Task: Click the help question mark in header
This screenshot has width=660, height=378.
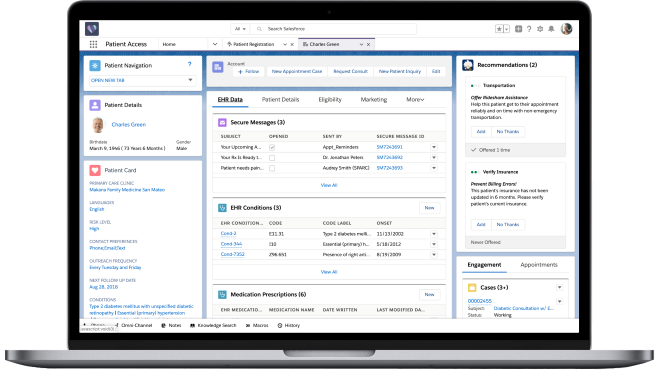Action: point(529,29)
